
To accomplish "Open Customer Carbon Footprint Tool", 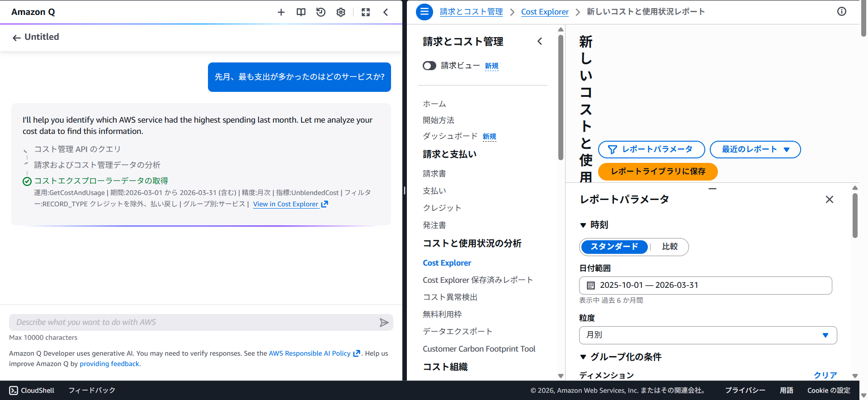I will (x=479, y=349).
